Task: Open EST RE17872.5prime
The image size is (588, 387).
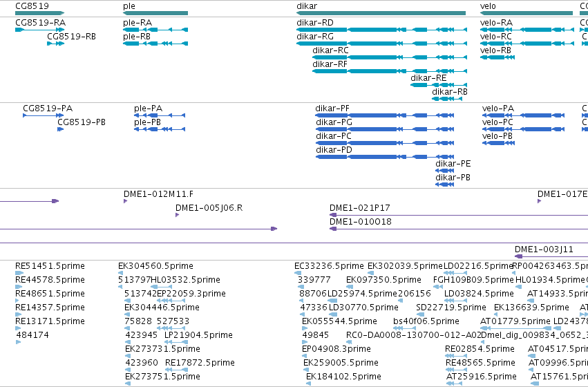Action: 176,370
